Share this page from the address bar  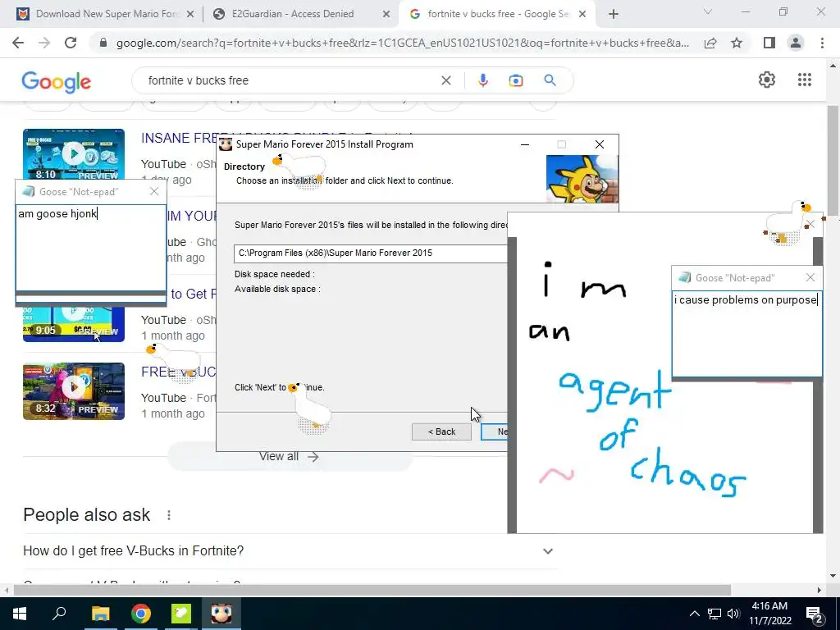pyautogui.click(x=710, y=43)
